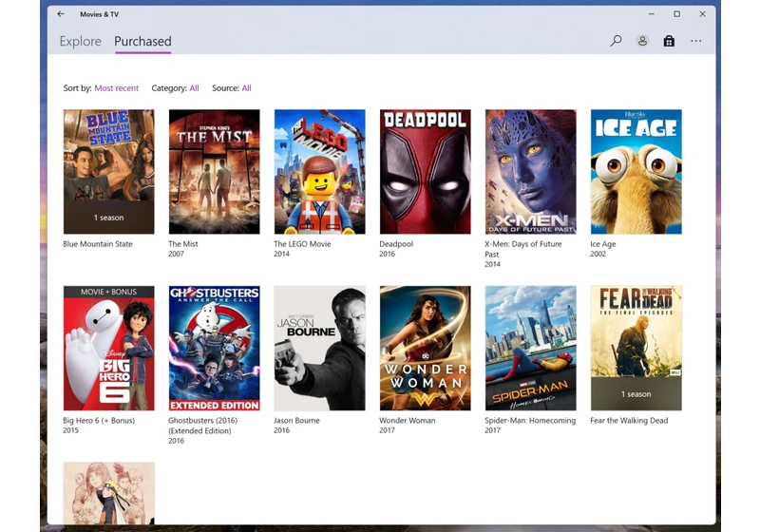Screen dimensions: 760x532
Task: Click the Wonder Woman title text
Action: (x=408, y=420)
